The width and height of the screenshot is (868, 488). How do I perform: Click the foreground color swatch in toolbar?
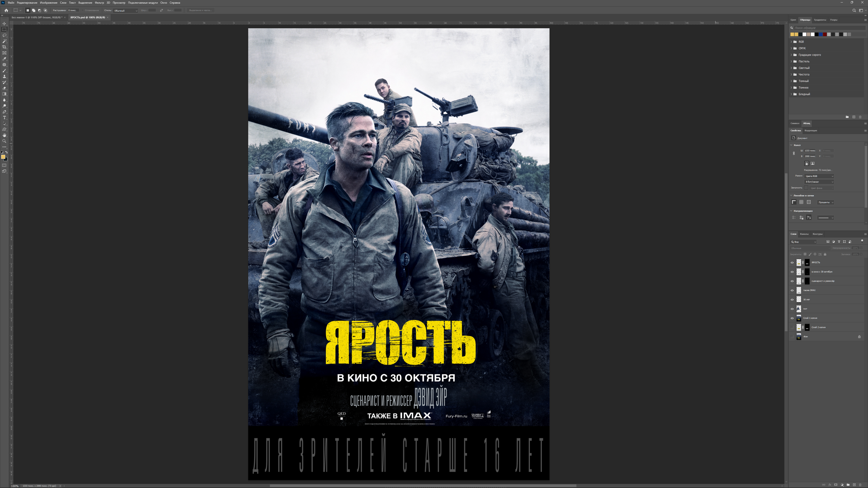(x=3, y=157)
